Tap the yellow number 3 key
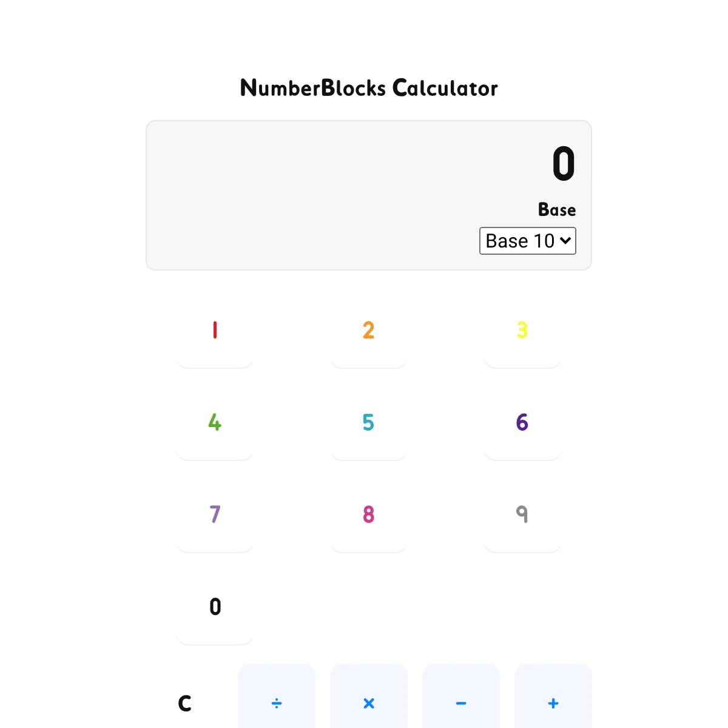The height and width of the screenshot is (728, 728). pos(522,331)
